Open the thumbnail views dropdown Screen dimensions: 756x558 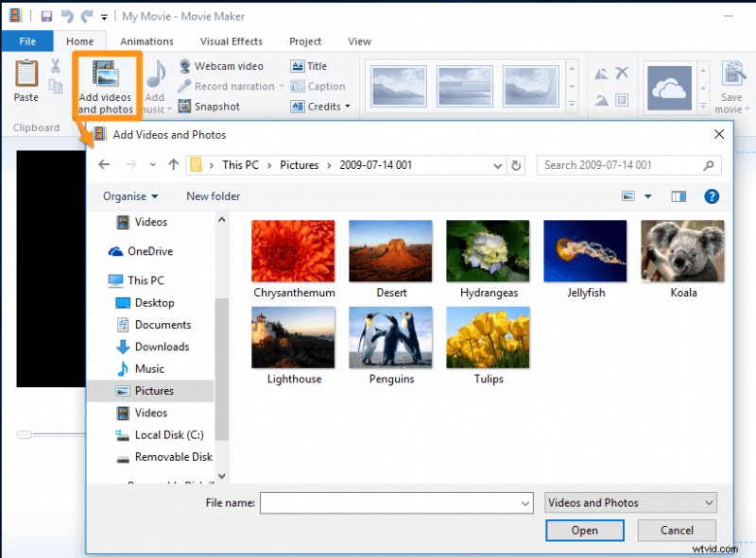pyautogui.click(x=645, y=195)
